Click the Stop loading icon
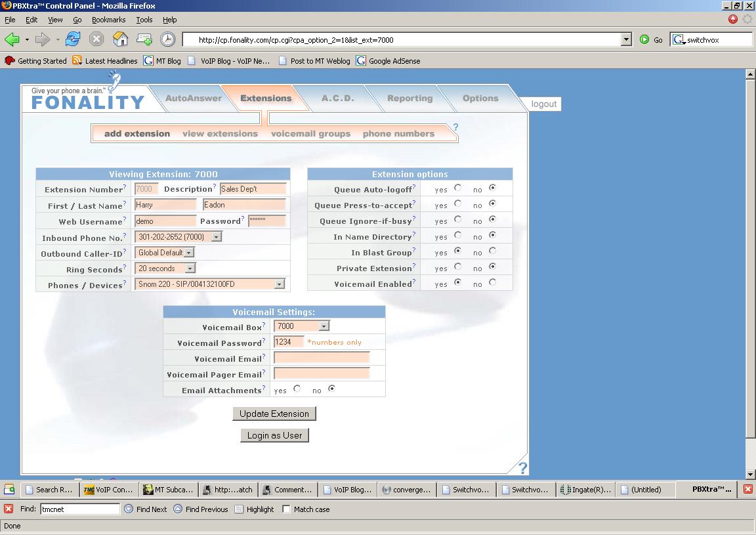 click(96, 39)
